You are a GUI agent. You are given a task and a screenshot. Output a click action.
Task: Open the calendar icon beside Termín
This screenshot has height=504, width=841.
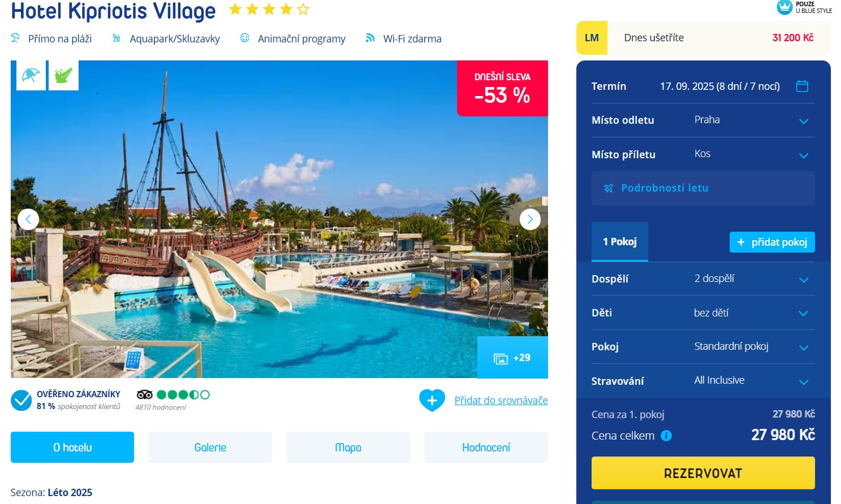point(802,86)
